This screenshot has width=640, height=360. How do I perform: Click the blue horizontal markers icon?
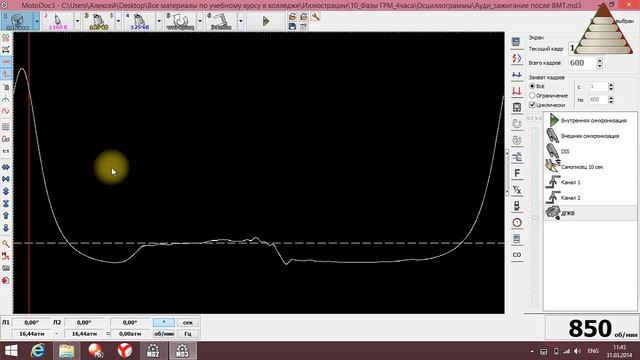517,75
